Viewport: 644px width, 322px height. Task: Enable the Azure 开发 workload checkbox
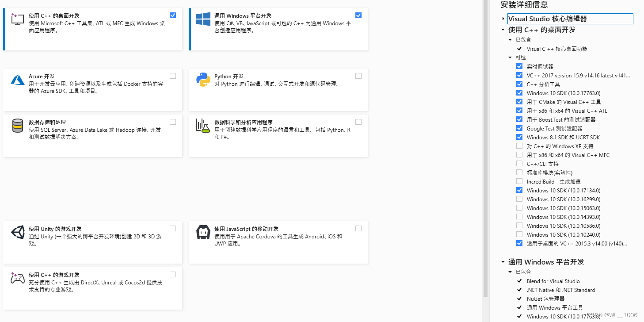pos(172,75)
